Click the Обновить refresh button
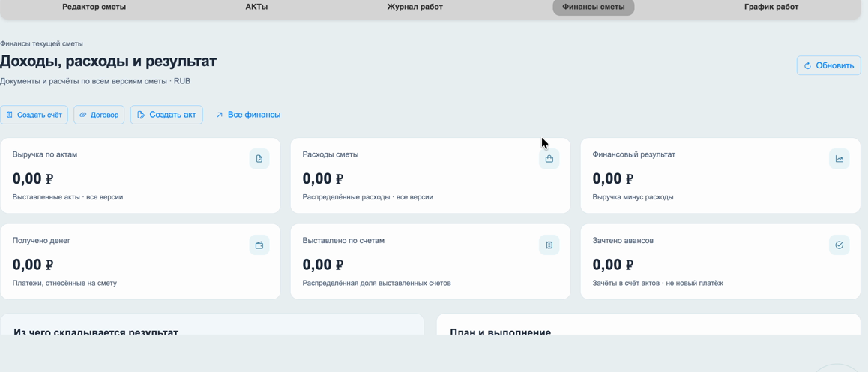The width and height of the screenshot is (868, 372). point(829,65)
